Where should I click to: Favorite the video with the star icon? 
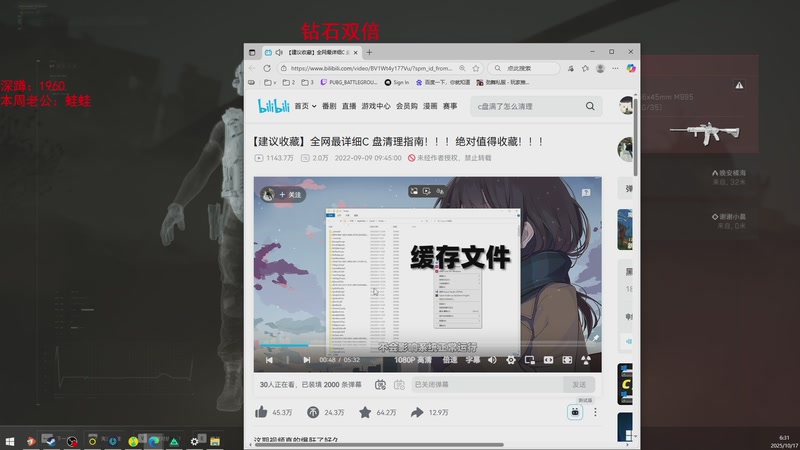click(x=365, y=412)
